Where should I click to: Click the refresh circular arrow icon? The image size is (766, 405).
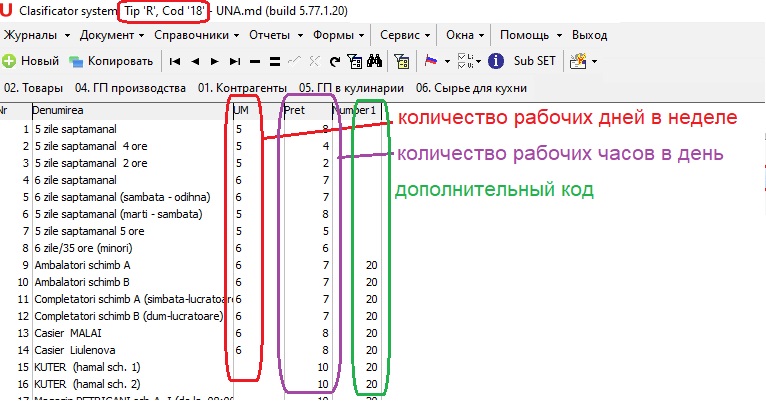(335, 62)
